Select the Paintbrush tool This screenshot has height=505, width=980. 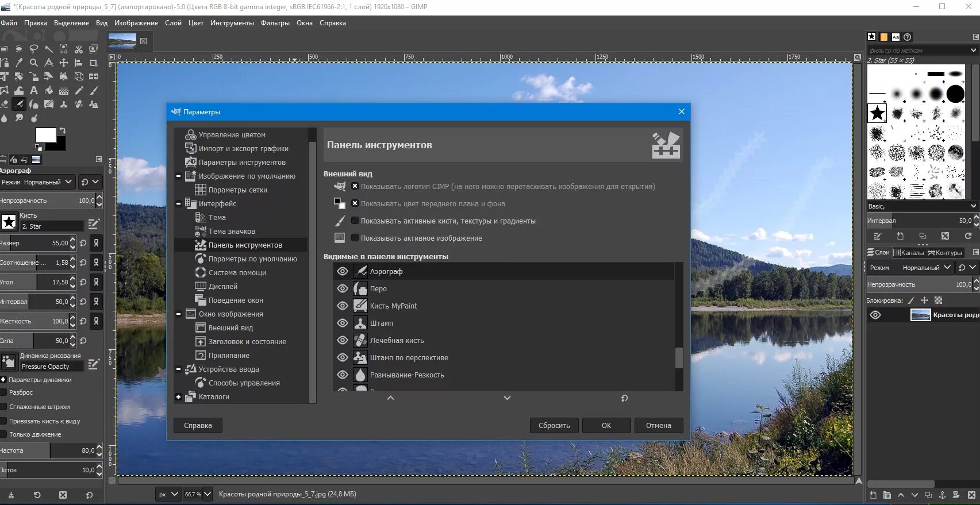coord(94,90)
